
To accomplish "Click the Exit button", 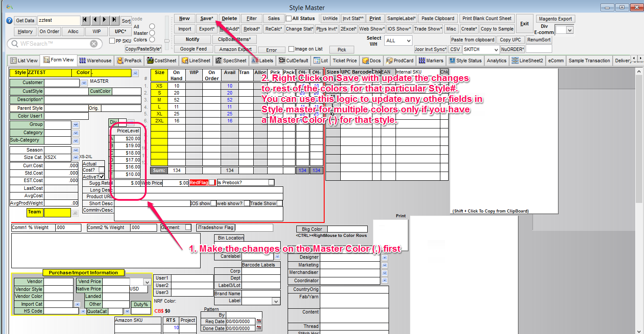I will [525, 24].
